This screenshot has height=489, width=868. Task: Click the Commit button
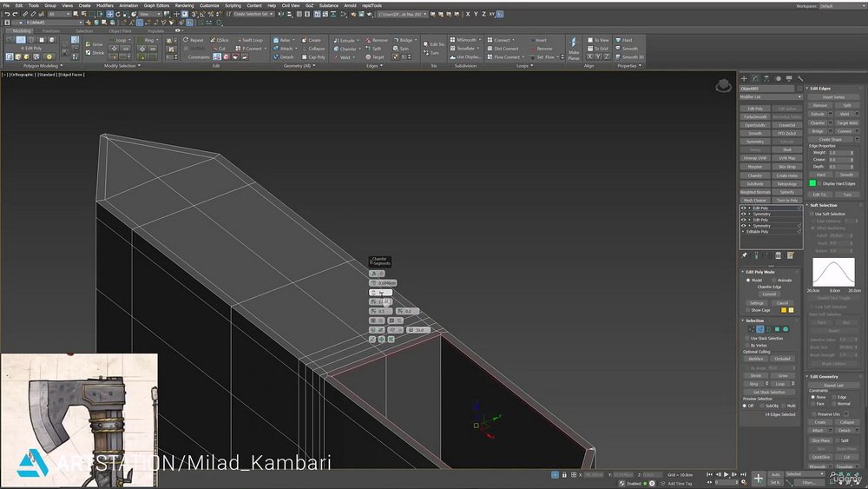769,294
